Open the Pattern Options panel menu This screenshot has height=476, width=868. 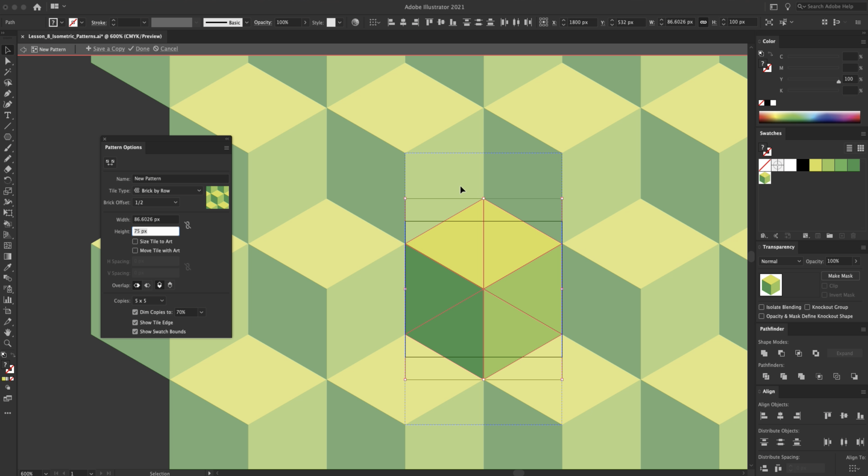[x=226, y=147]
